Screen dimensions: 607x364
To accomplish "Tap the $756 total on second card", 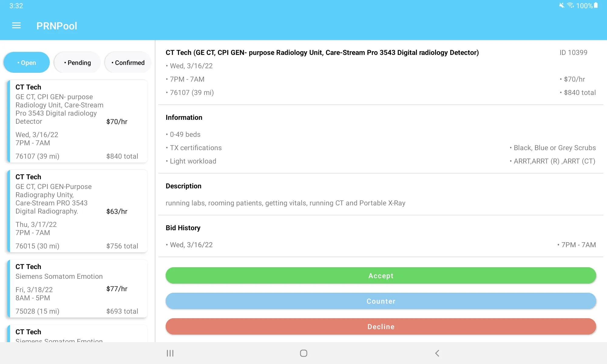I will pos(122,246).
